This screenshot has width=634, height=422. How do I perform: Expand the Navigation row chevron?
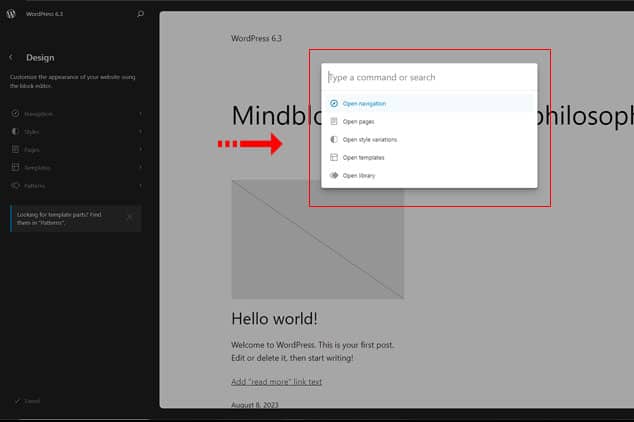click(x=140, y=114)
